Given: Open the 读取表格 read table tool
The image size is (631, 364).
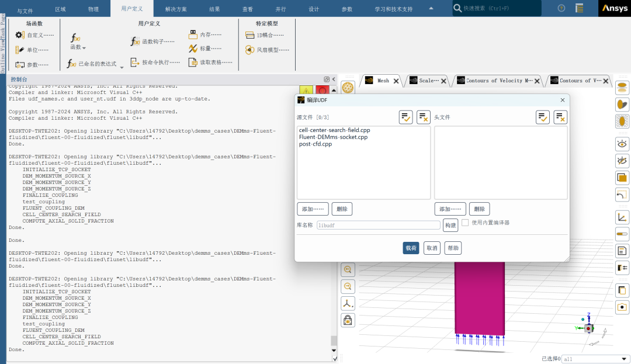Looking at the screenshot, I should pos(210,63).
